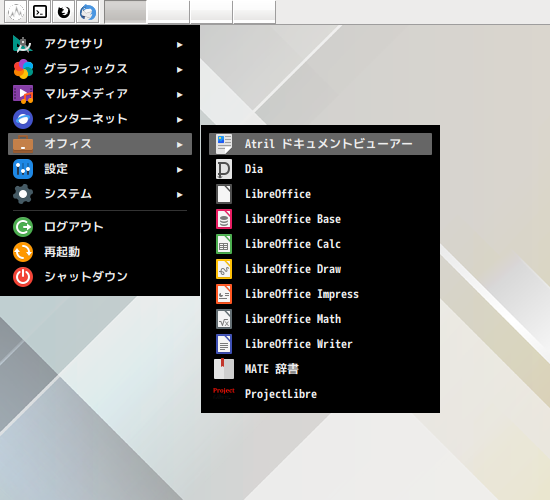The width and height of the screenshot is (550, 500).
Task: Click the LibreOffice Calc spreadsheet icon
Action: coord(224,244)
